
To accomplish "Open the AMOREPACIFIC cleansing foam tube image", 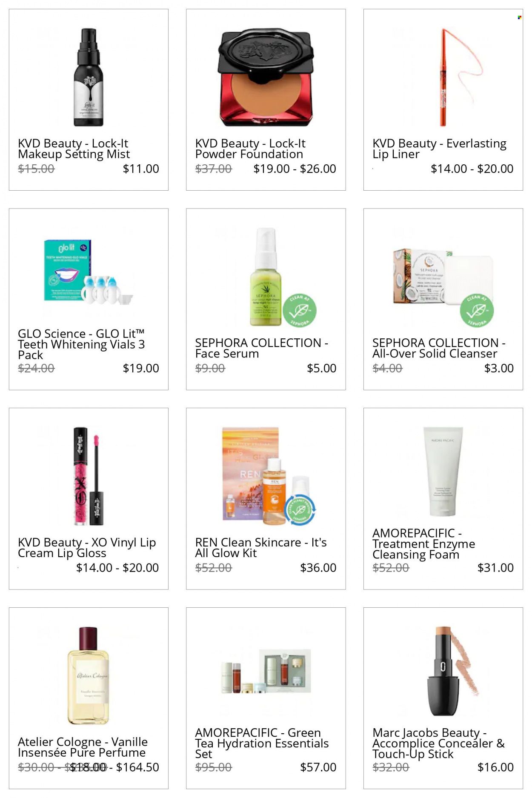I will 443,472.
